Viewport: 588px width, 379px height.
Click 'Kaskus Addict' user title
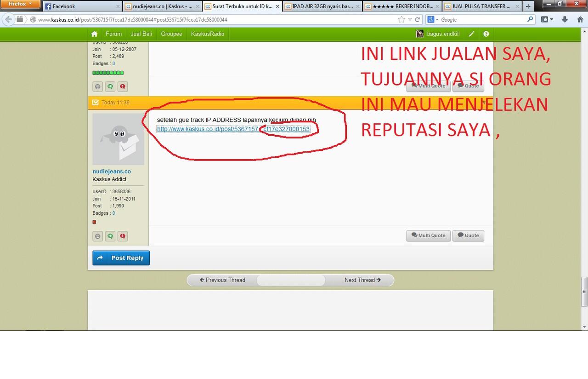(109, 179)
